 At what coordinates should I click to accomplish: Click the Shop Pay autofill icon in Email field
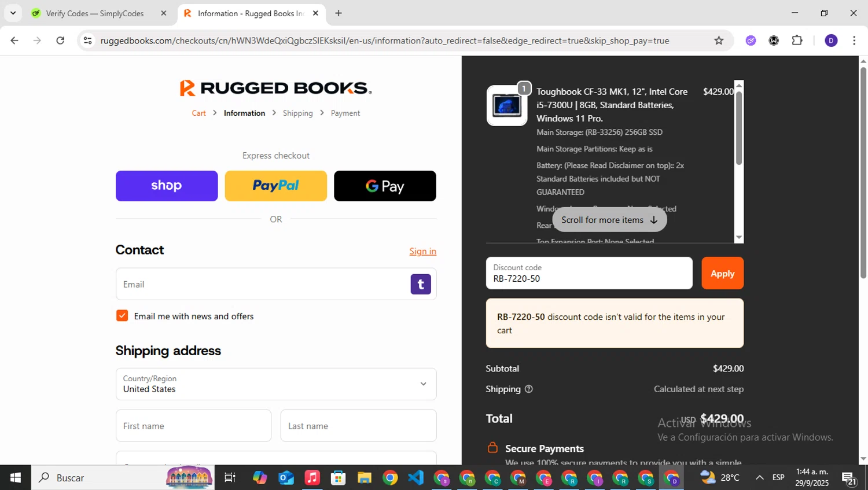pyautogui.click(x=421, y=284)
